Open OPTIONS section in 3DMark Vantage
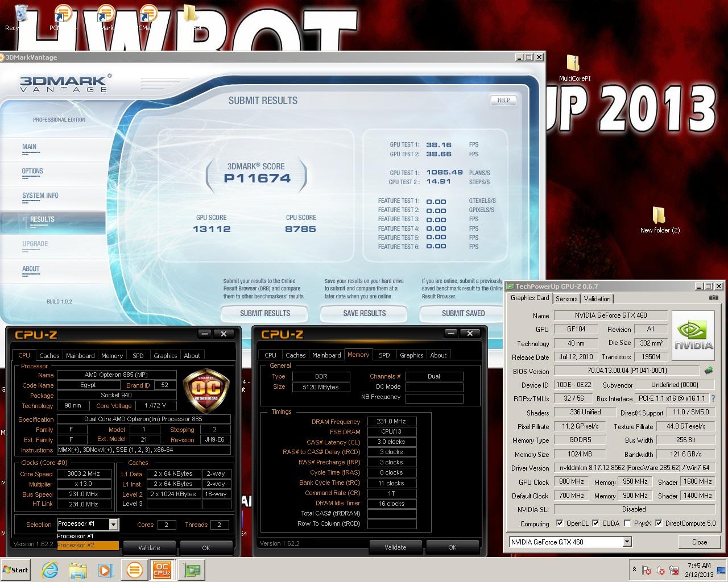728x582 pixels. tap(32, 171)
